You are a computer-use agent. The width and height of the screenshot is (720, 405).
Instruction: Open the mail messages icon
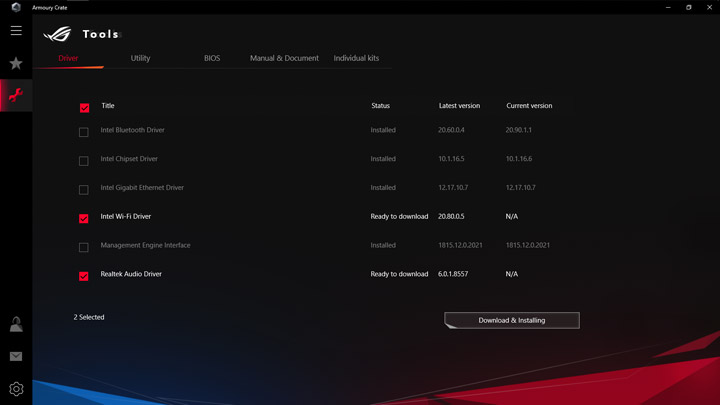click(x=16, y=356)
